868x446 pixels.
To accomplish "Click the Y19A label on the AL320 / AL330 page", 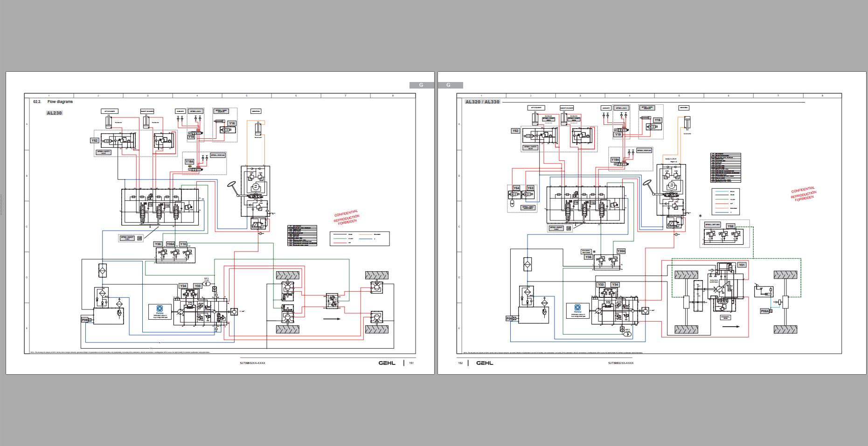I will point(615,160).
